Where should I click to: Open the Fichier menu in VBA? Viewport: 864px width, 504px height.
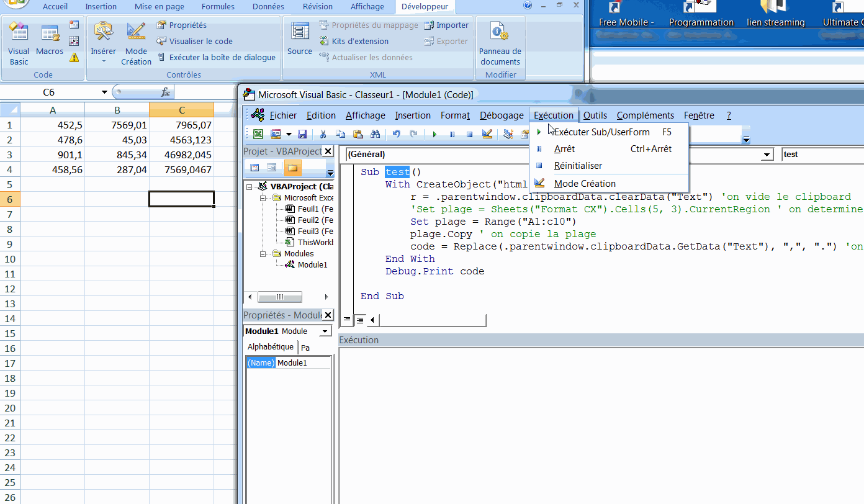283,115
